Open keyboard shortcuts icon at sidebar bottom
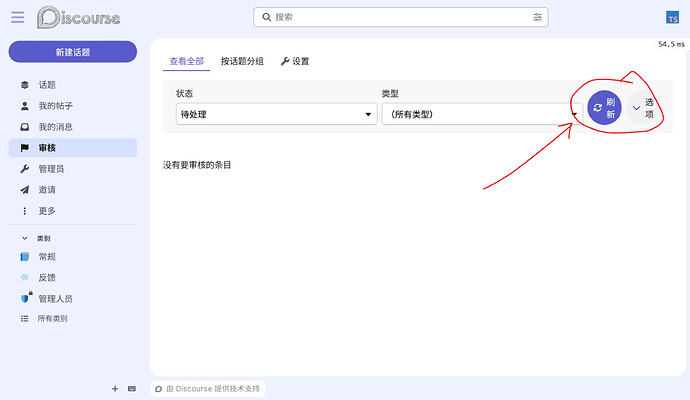This screenshot has width=690, height=400. tap(132, 389)
